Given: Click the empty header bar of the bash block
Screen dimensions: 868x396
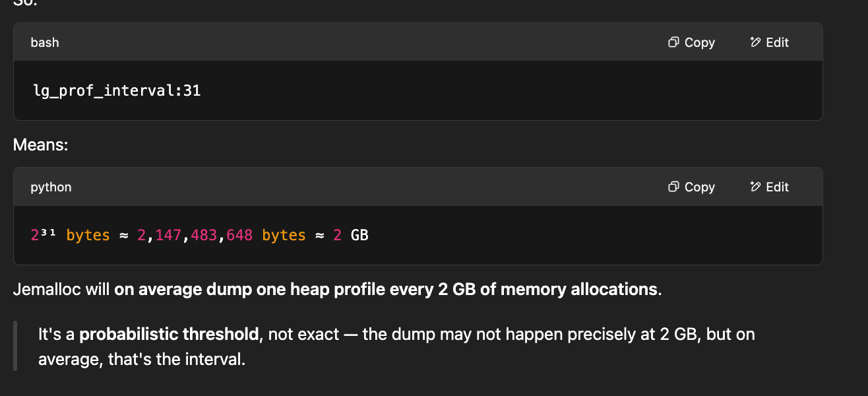Looking at the screenshot, I should pyautogui.click(x=363, y=42).
